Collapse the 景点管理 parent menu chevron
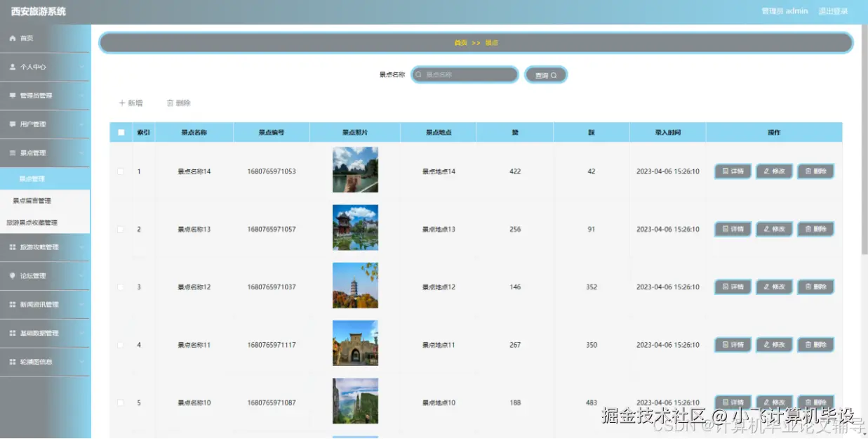 (81, 152)
